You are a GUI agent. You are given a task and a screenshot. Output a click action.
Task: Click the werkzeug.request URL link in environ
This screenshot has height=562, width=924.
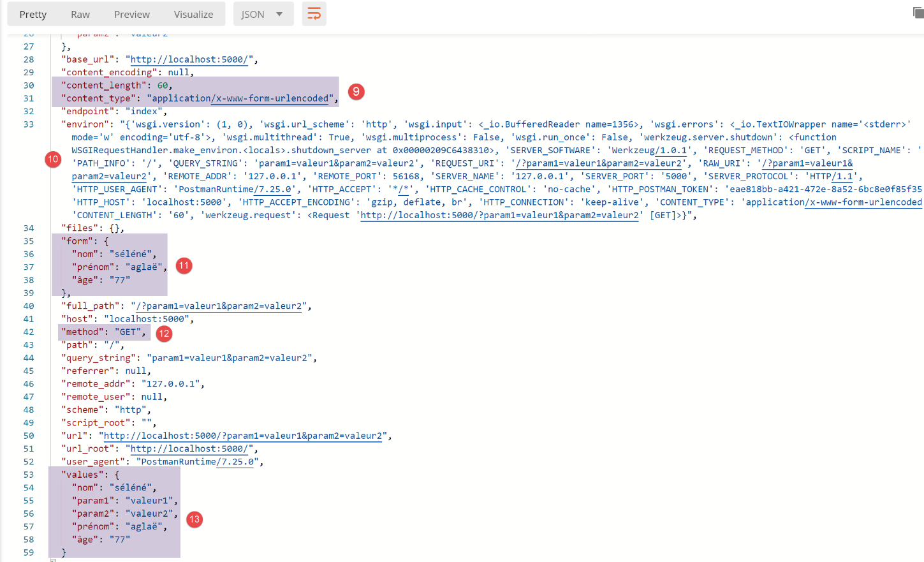499,215
